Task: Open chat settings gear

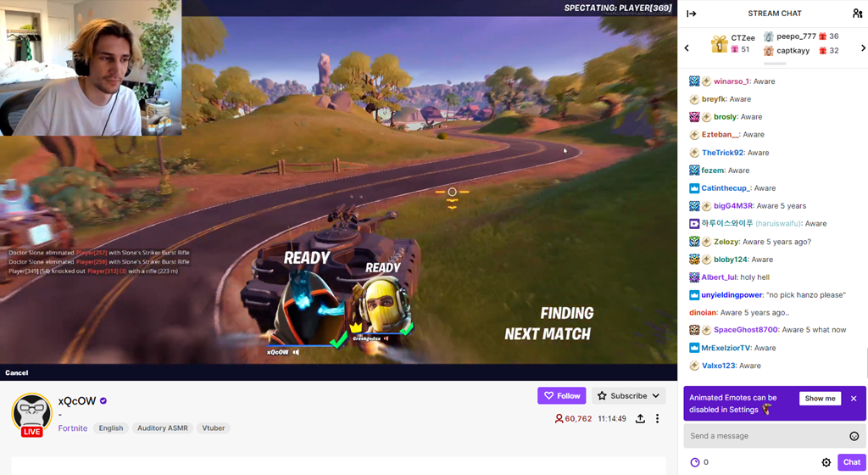Action: click(826, 462)
